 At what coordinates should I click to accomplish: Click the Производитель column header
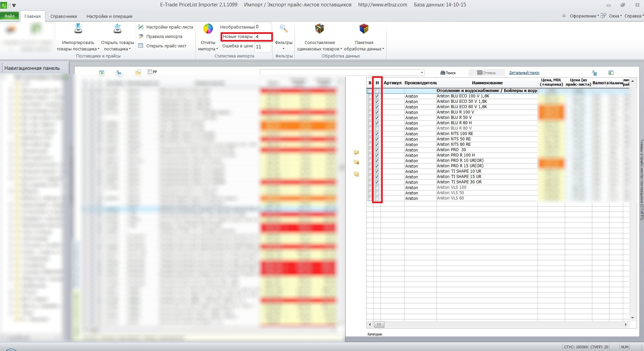click(x=420, y=83)
